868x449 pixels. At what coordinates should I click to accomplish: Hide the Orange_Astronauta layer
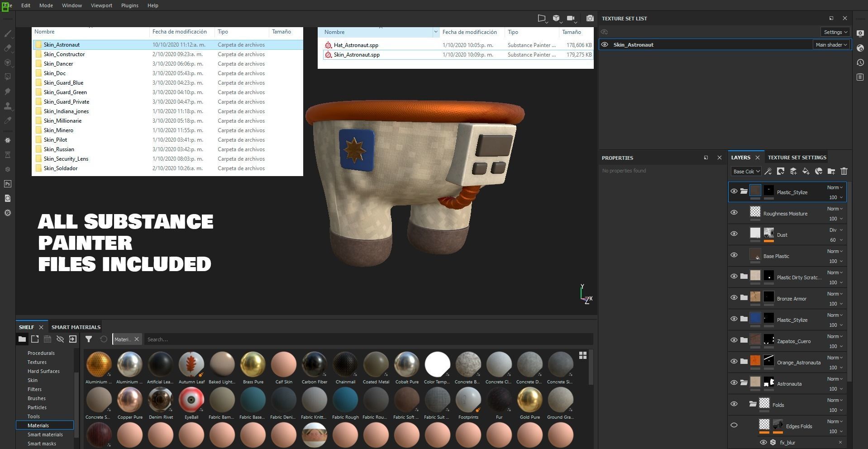[734, 361]
